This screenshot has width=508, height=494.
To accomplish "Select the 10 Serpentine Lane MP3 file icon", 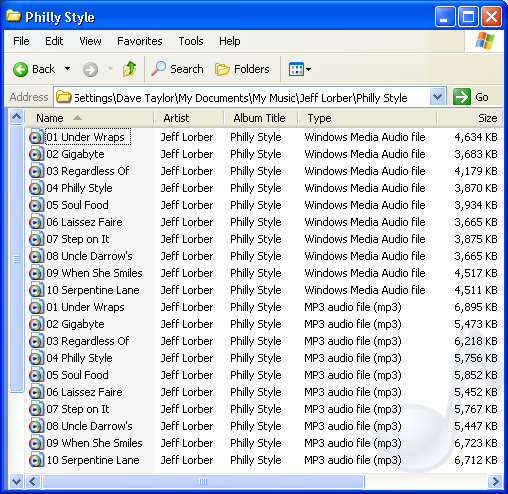I will click(x=36, y=460).
